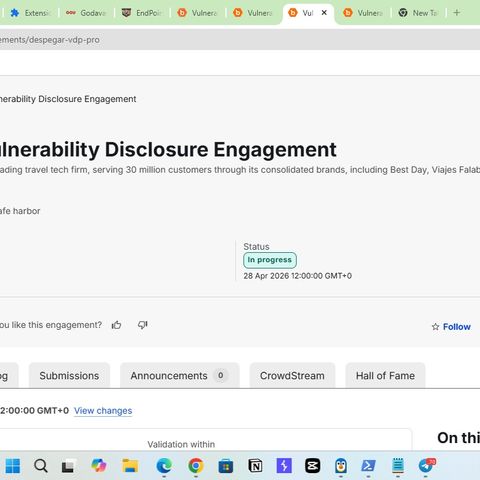480x480 pixels.
Task: Close the active Vul browser tab
Action: 324,13
